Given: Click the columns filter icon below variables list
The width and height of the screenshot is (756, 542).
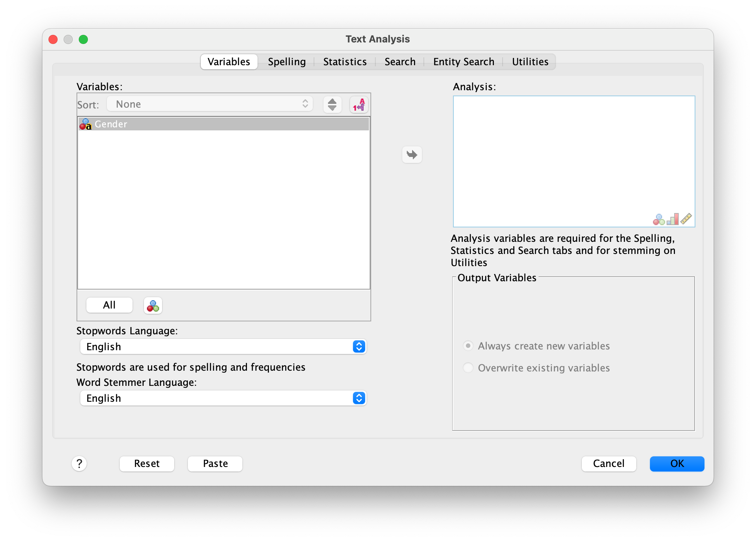Looking at the screenshot, I should (153, 305).
